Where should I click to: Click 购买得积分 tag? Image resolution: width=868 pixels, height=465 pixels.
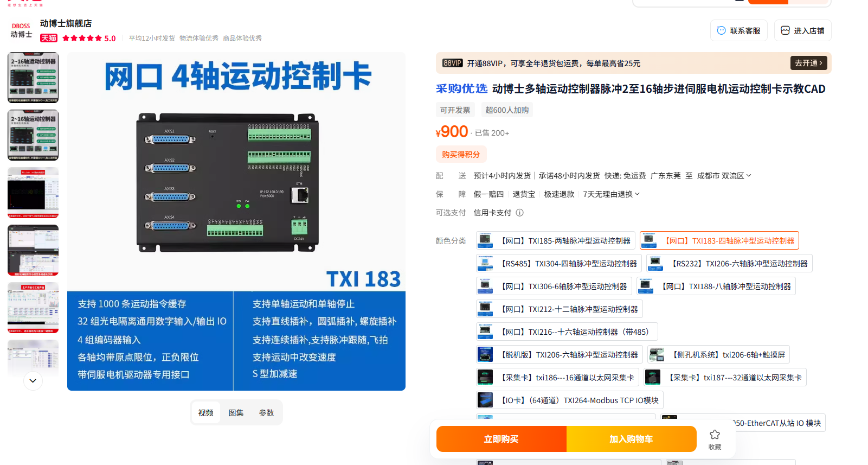tap(461, 155)
